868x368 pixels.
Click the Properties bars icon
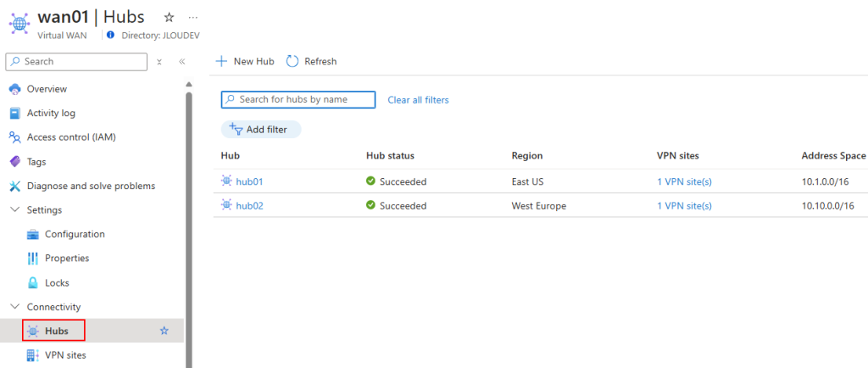click(33, 259)
